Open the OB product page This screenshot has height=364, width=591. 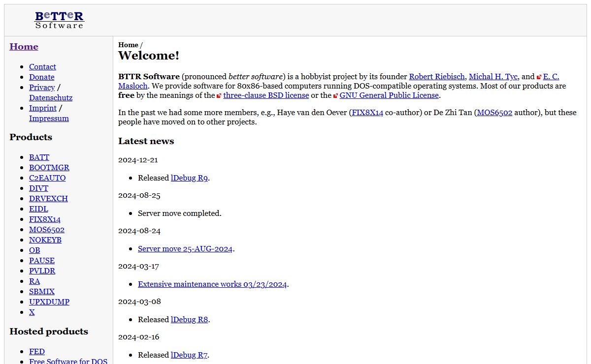pos(34,250)
